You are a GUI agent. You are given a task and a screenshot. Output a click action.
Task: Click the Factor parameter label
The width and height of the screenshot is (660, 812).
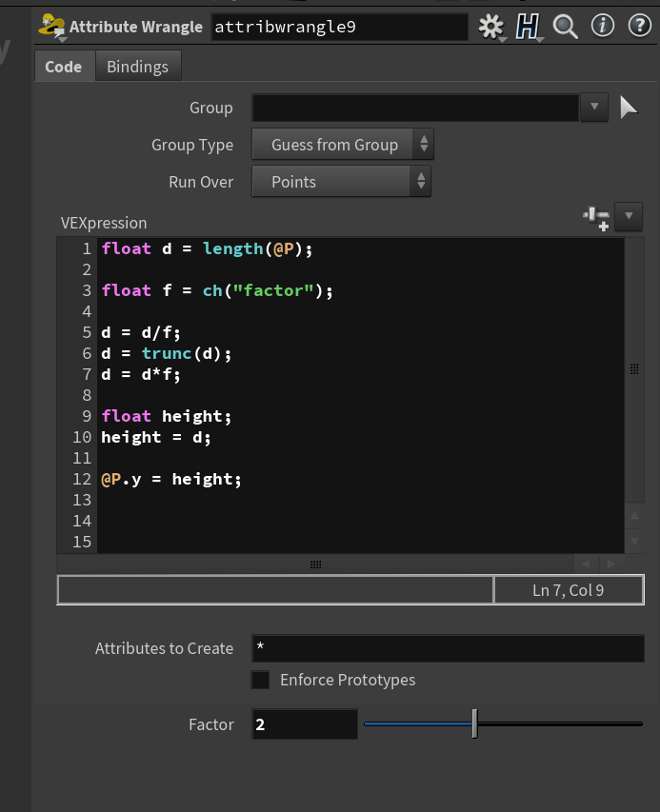(211, 724)
